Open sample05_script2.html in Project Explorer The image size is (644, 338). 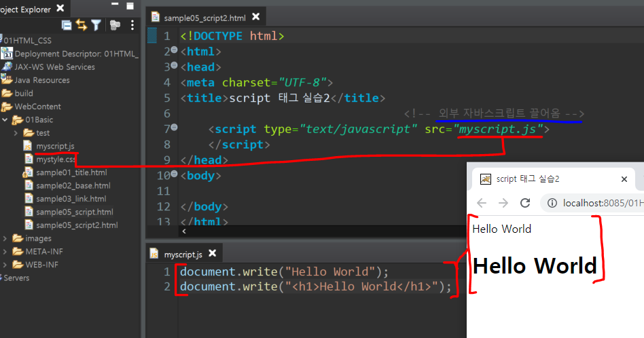[x=77, y=225]
